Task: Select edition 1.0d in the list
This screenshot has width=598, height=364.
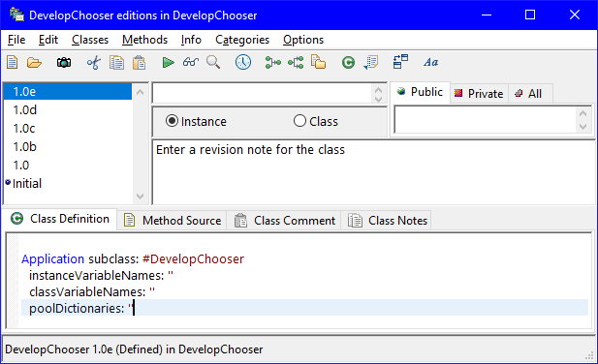Action: 68,110
